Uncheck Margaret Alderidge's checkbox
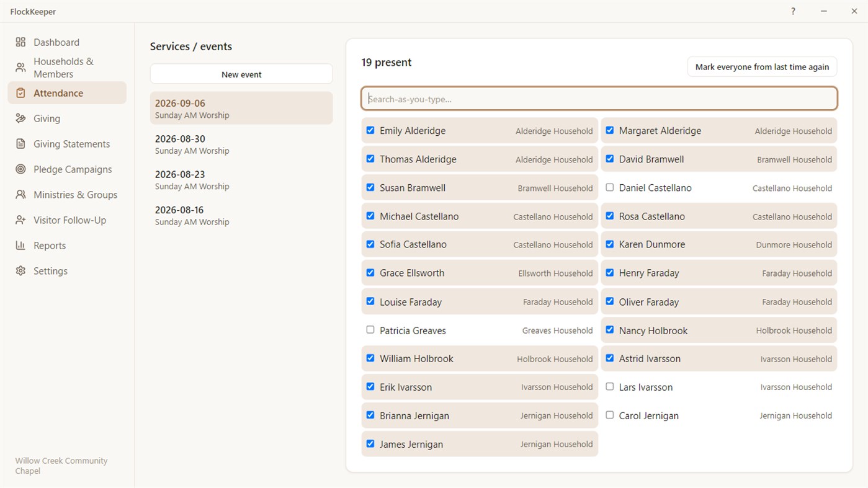868x488 pixels. click(610, 130)
